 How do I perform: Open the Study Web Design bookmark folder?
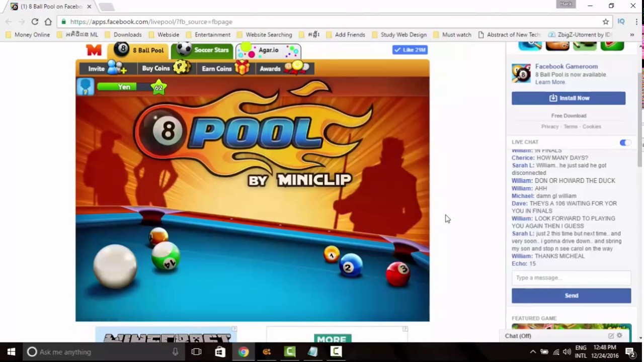point(398,35)
